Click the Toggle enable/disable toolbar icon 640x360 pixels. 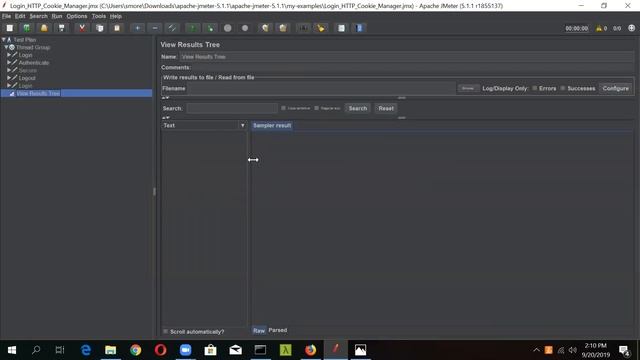click(172, 28)
